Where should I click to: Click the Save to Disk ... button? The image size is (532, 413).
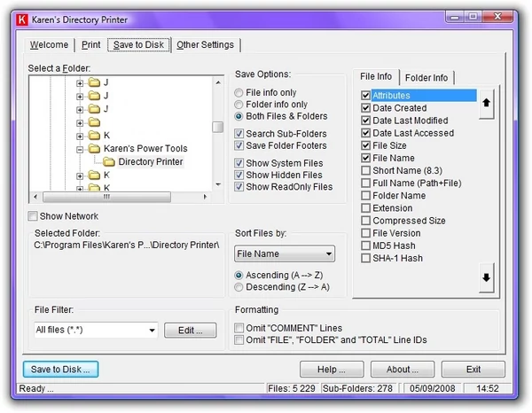click(x=60, y=370)
